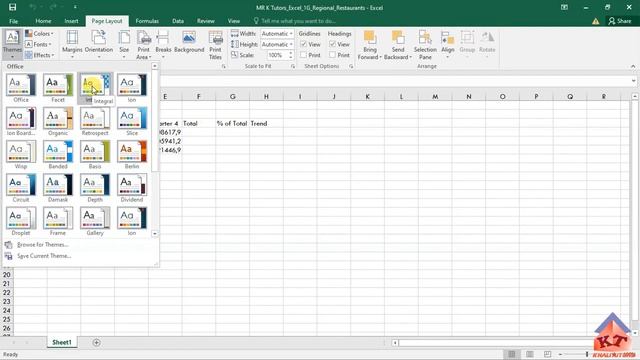Switch to Page Layout view in status bar
The height and width of the screenshot is (360, 640).
(529, 354)
